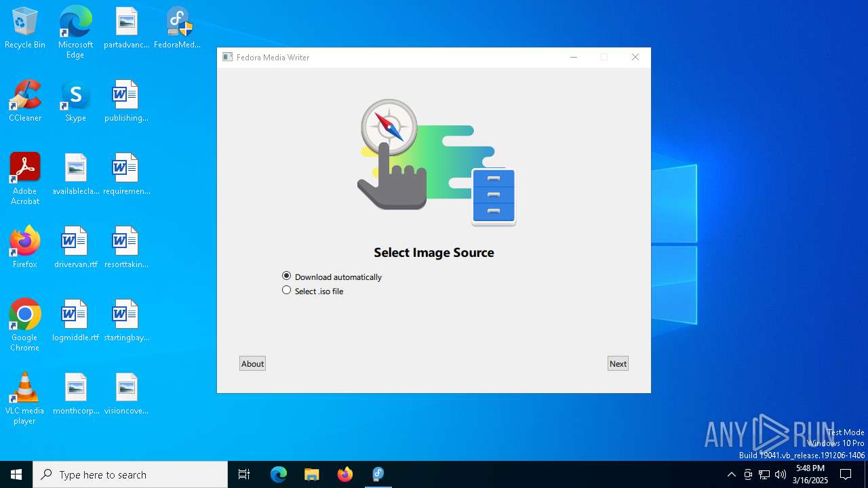Select the FedoraMed... installer icon on desktop
This screenshot has width=868, height=488.
click(x=178, y=28)
